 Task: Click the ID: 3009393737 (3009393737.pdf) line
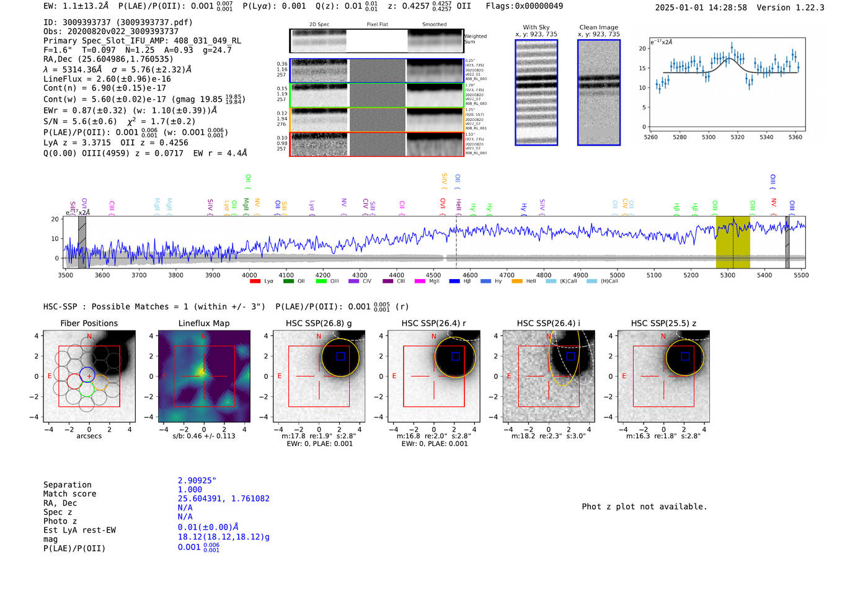coord(118,22)
